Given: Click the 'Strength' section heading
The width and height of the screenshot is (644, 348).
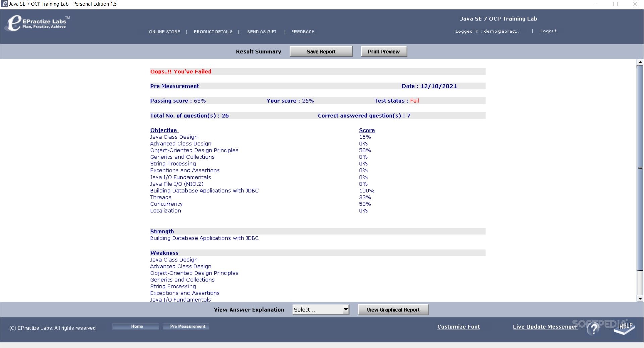Looking at the screenshot, I should tap(162, 231).
